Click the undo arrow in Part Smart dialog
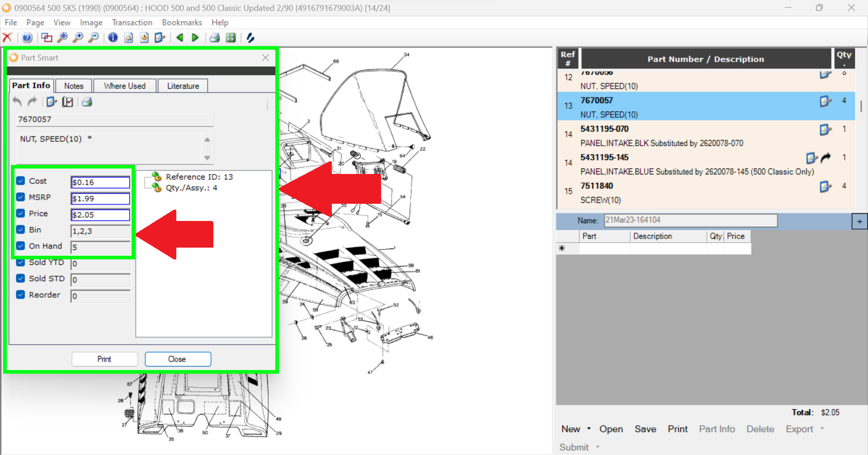Image resolution: width=868 pixels, height=455 pixels. [x=17, y=102]
